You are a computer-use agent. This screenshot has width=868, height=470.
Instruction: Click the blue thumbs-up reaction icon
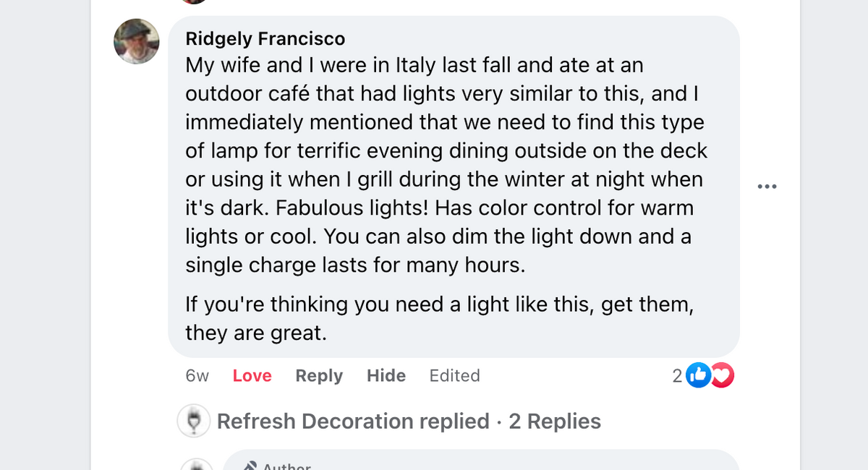[698, 375]
